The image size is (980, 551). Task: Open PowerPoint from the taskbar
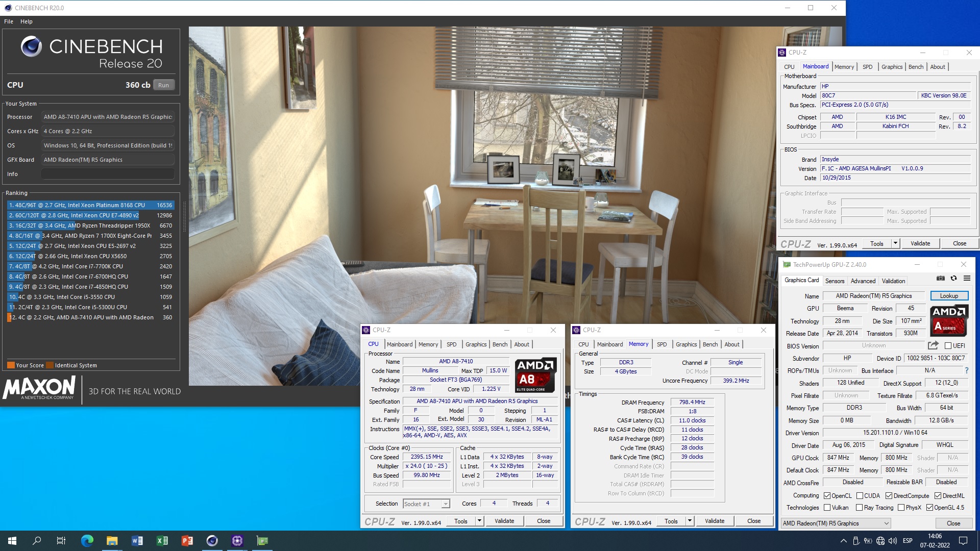[187, 541]
